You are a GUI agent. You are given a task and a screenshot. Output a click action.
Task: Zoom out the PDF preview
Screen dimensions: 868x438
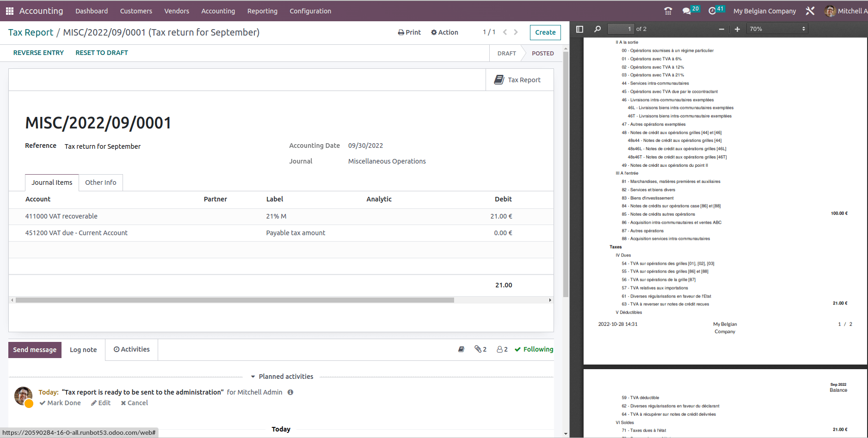721,29
